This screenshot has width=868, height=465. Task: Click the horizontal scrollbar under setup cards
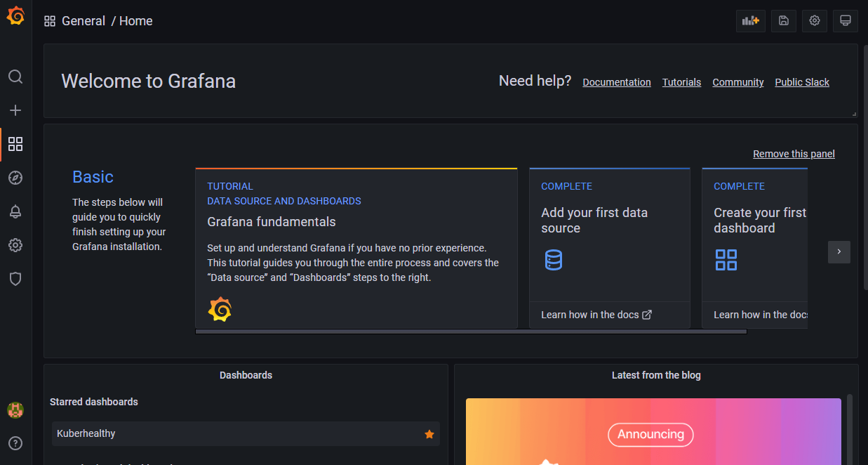point(471,331)
